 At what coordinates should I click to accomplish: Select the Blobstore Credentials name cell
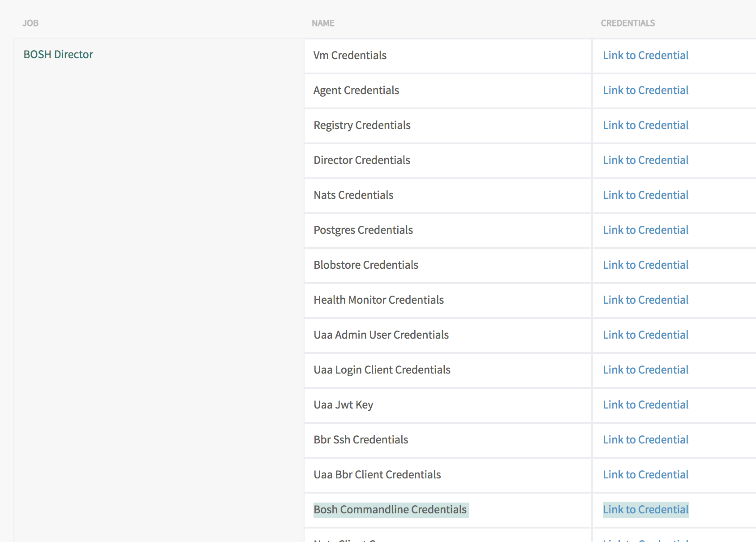tap(448, 265)
